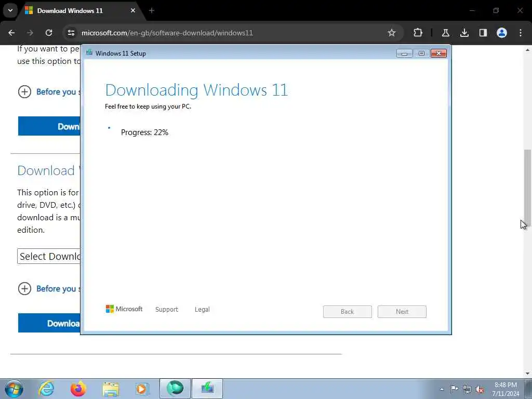Maximize the Windows 11 Setup dialog
The height and width of the screenshot is (399, 532).
[x=421, y=54]
